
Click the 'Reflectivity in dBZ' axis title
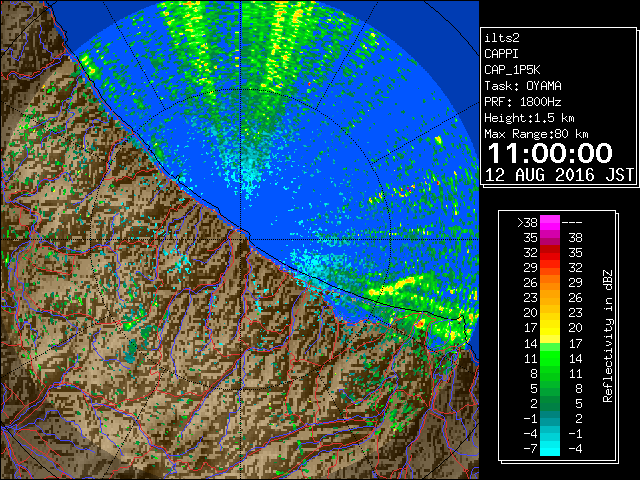tap(607, 336)
